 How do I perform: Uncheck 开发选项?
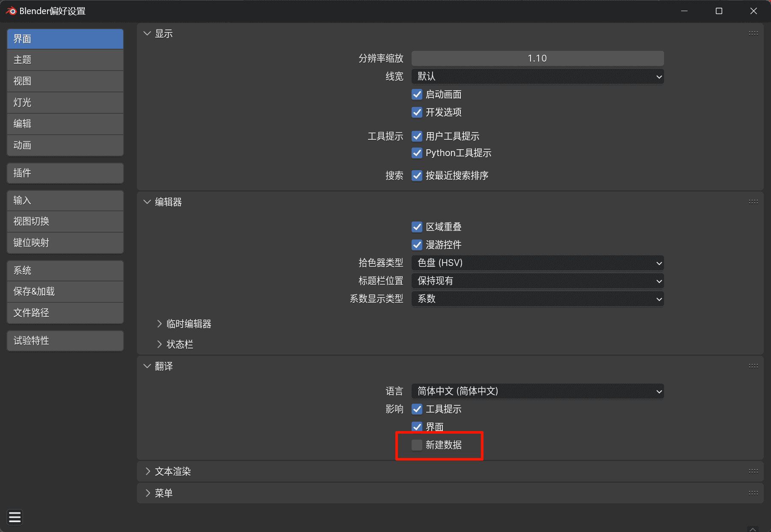pos(417,112)
